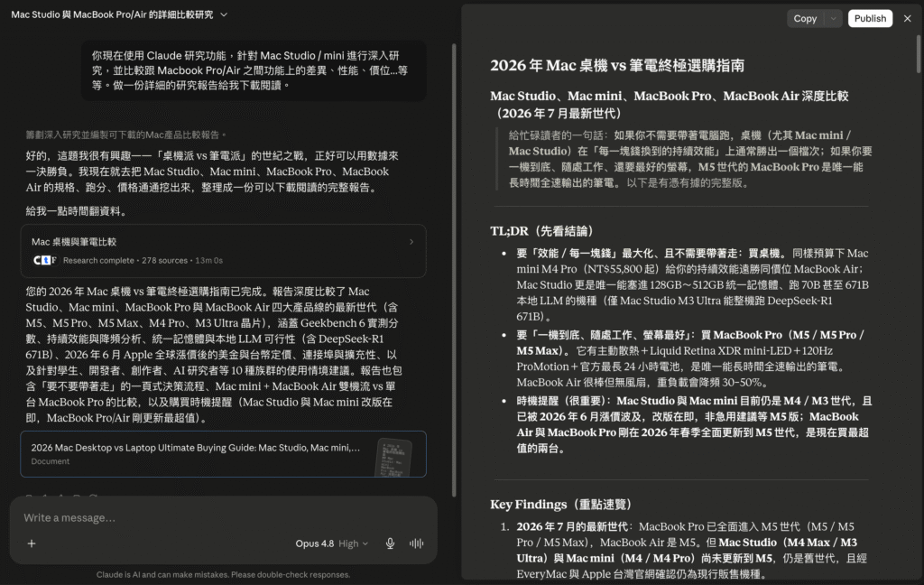Click subtitle Mac Studio、Mac mini、MacBook Pro 深度比較

tap(670, 105)
